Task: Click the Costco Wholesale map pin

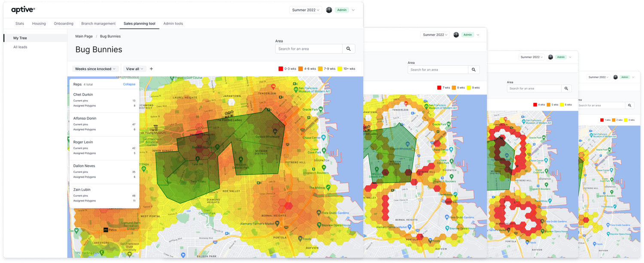Action: tap(275, 131)
